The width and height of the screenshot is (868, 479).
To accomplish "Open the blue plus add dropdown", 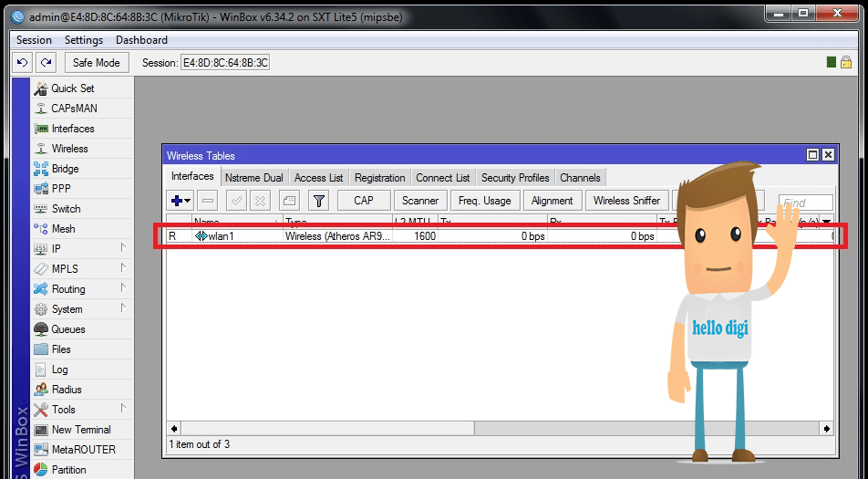I will coord(181,201).
